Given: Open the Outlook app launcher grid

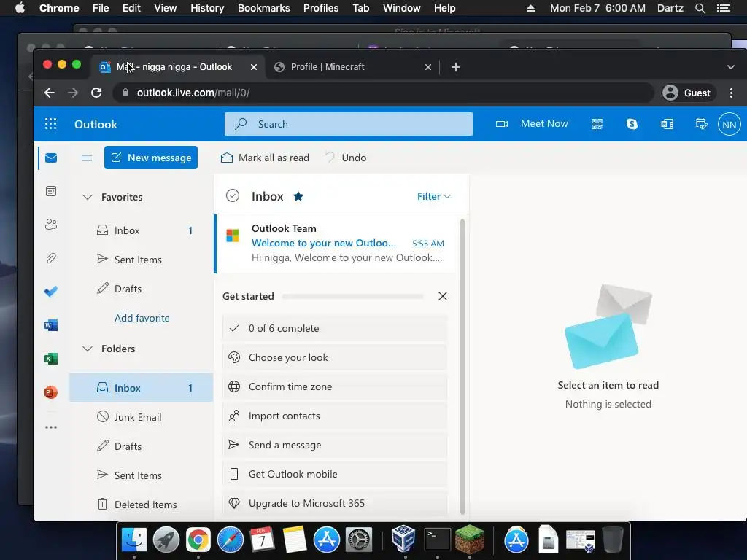Looking at the screenshot, I should click(x=50, y=124).
